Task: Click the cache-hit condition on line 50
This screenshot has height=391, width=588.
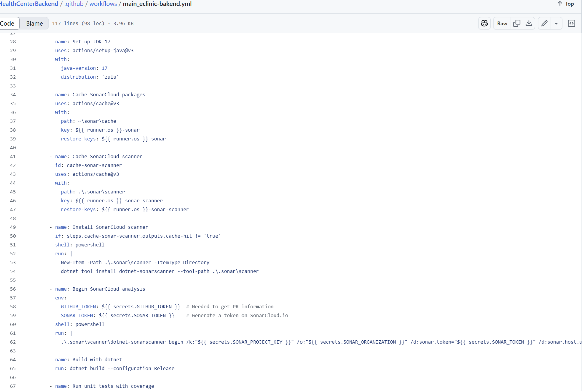Action: pyautogui.click(x=144, y=236)
